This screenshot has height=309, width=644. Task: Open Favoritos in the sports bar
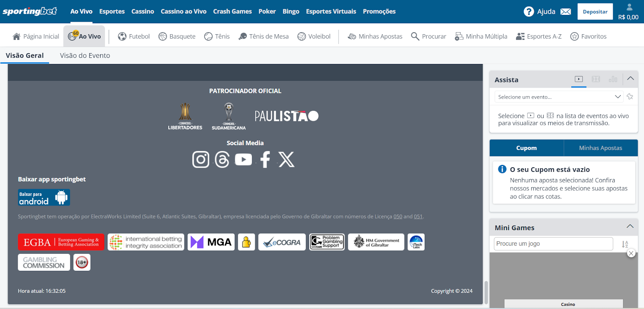pos(588,36)
